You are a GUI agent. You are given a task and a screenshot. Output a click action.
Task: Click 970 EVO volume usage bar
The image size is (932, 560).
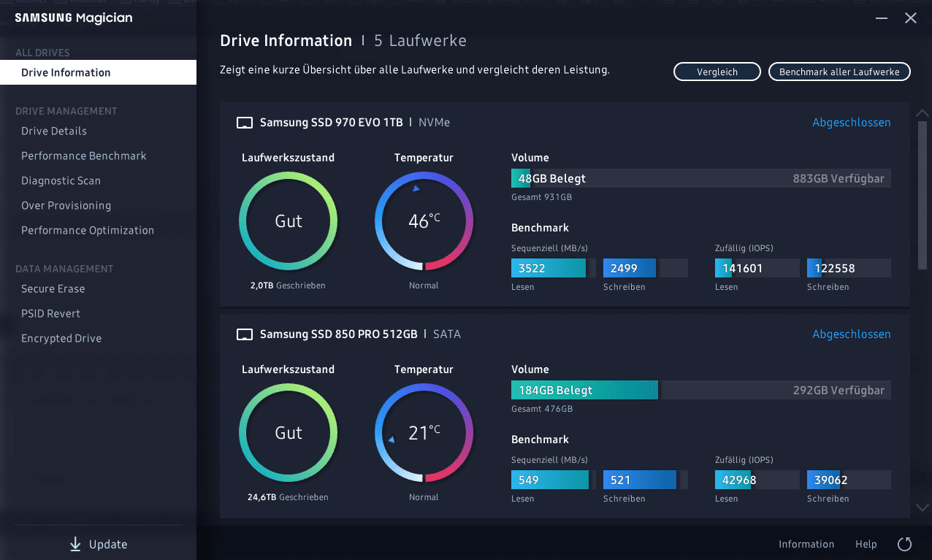701,178
